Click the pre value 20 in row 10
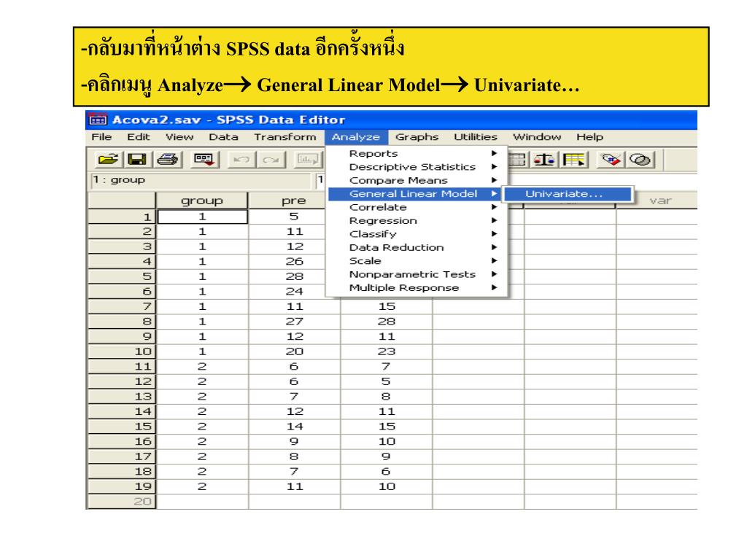Image resolution: width=747 pixels, height=560 pixels. click(295, 351)
